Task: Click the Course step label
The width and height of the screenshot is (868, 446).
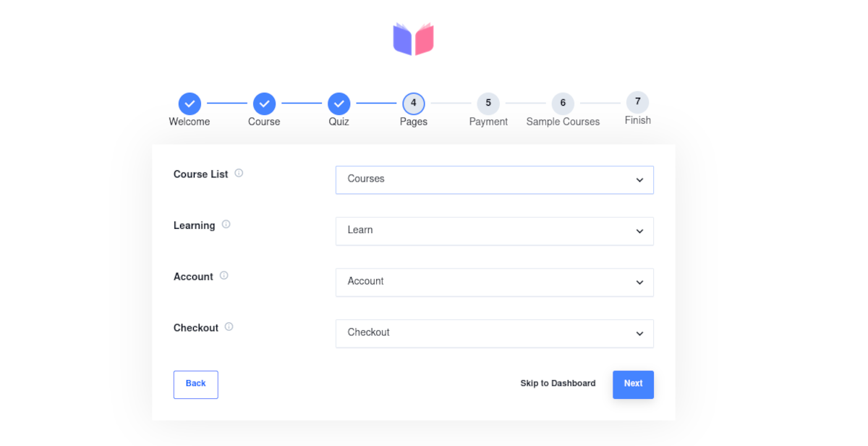Action: point(264,122)
